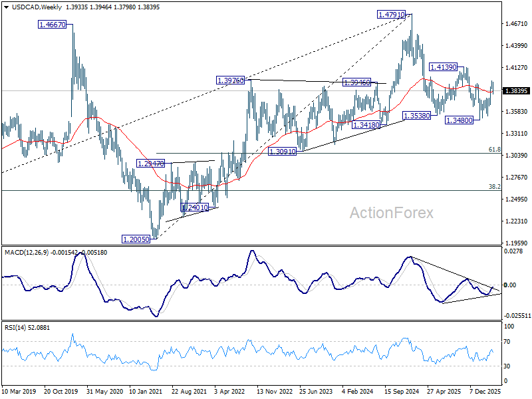Viewport: 532px width, 399px height.
Task: Click the USDCAD,Weekly chart title
Action: tap(37, 7)
